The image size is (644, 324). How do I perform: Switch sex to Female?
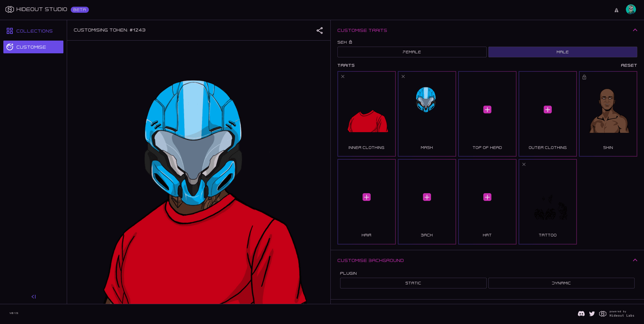click(x=412, y=52)
